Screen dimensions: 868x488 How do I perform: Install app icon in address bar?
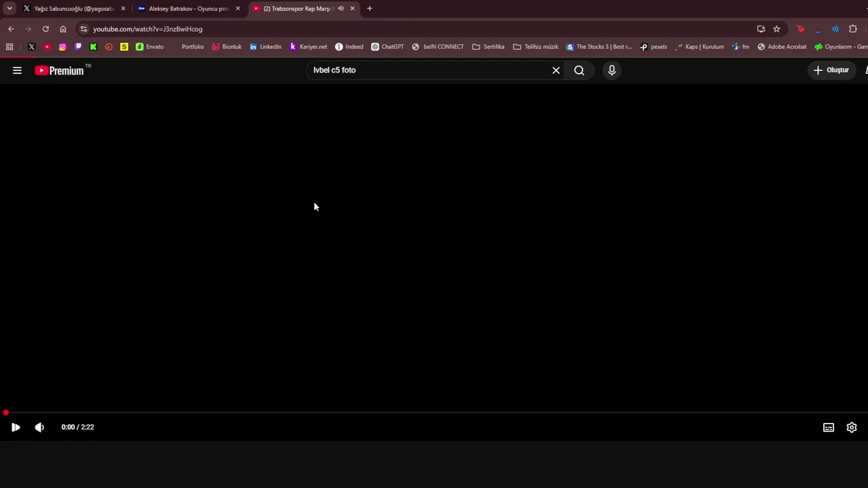click(761, 29)
